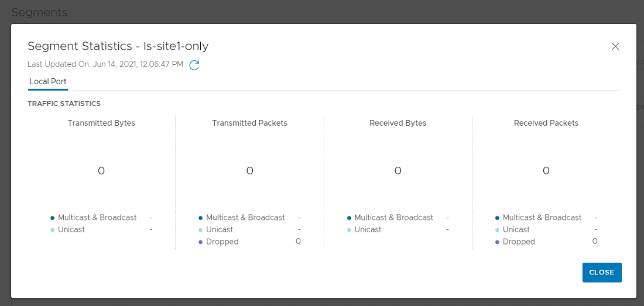This screenshot has width=644, height=306.
Task: Select the Received Bytes total value
Action: [398, 171]
